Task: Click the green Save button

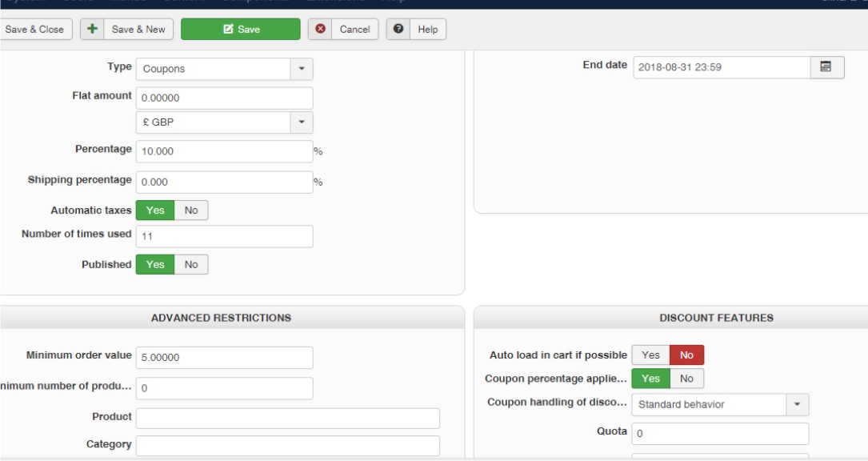Action: (234, 30)
